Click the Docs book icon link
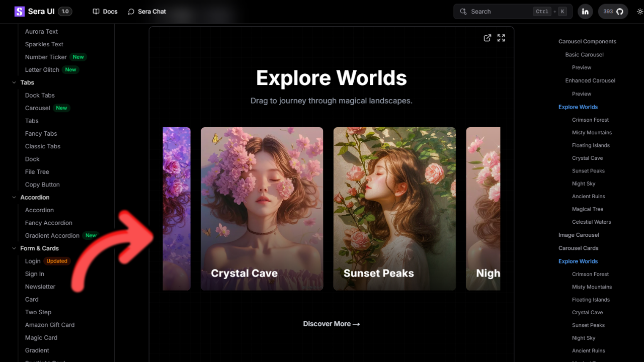The width and height of the screenshot is (644, 362). point(105,12)
